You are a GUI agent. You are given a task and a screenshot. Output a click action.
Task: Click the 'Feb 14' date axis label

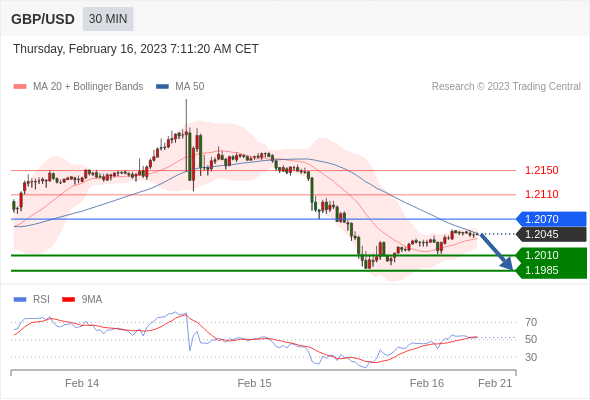pos(82,383)
